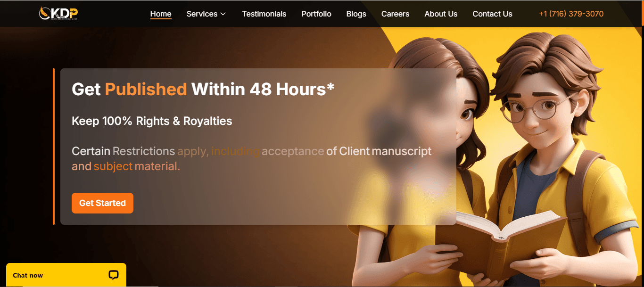The height and width of the screenshot is (287, 644).
Task: Open the About Us page
Action: [441, 14]
